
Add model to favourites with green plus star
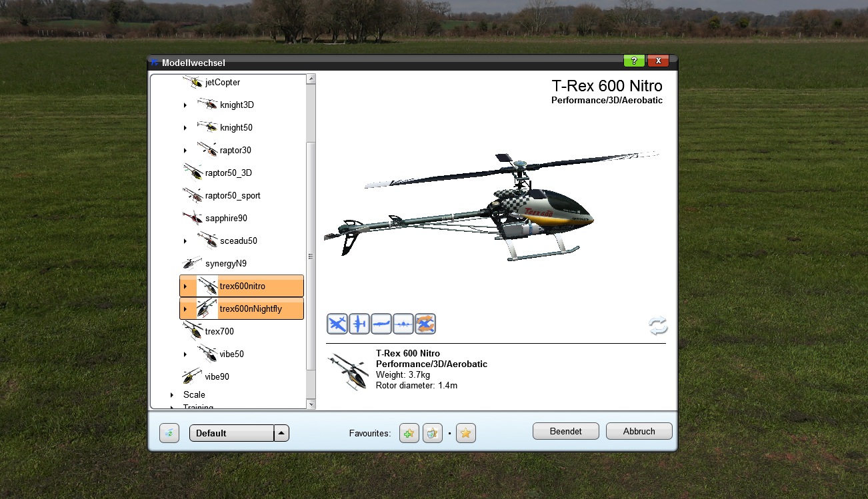pyautogui.click(x=409, y=433)
